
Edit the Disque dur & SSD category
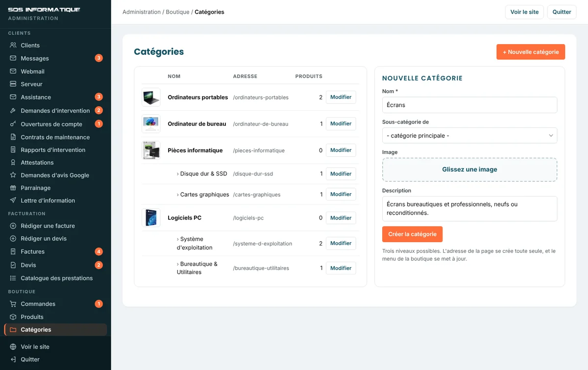341,174
